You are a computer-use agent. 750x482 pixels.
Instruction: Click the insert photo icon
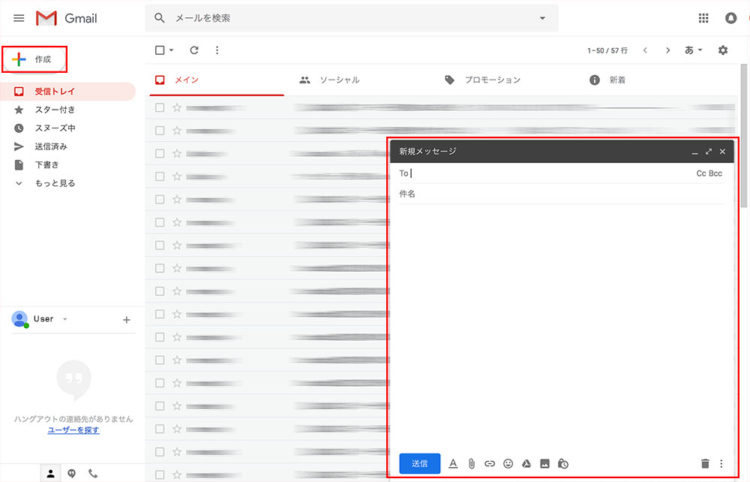(x=545, y=464)
